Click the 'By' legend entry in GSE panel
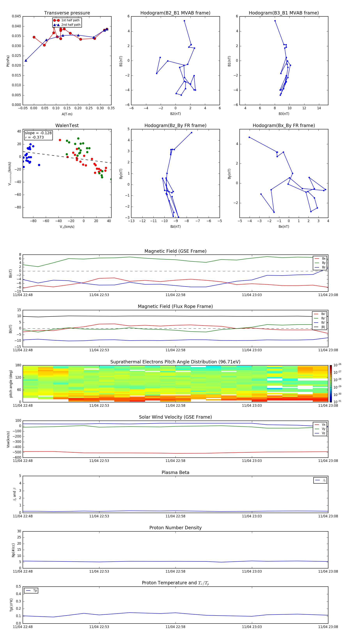 tap(320, 263)
